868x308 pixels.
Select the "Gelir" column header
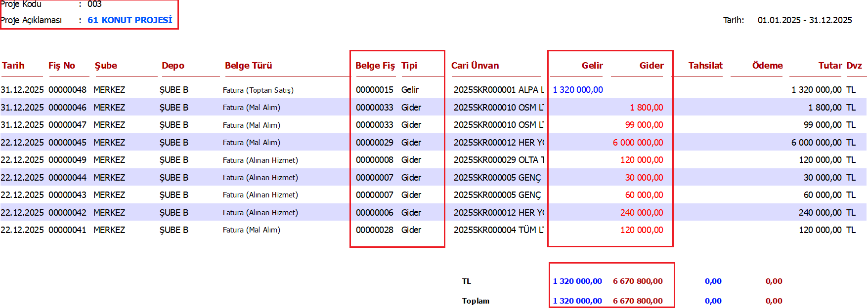click(x=592, y=66)
